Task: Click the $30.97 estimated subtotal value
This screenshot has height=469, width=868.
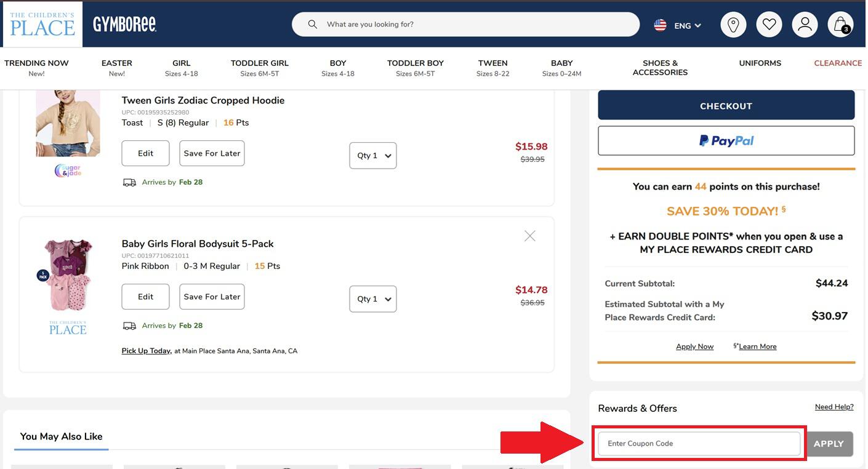Action: (830, 316)
